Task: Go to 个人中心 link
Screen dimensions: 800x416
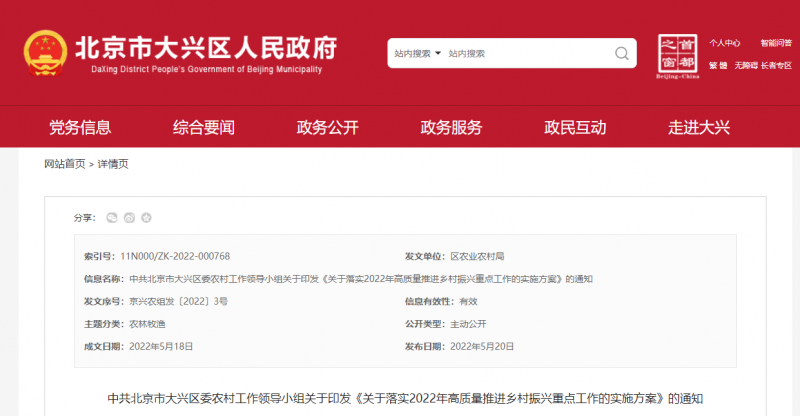Action: [724, 43]
